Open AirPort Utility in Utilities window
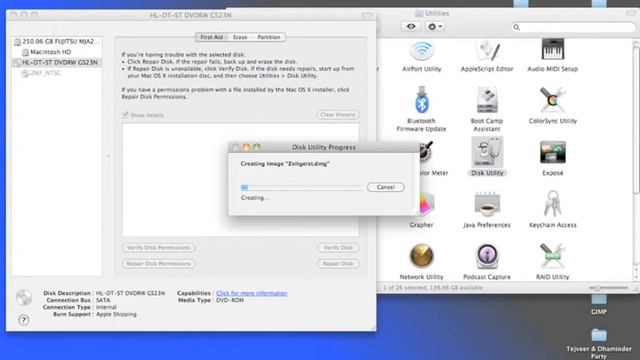Viewport: 640px width, 360px height. click(x=421, y=51)
